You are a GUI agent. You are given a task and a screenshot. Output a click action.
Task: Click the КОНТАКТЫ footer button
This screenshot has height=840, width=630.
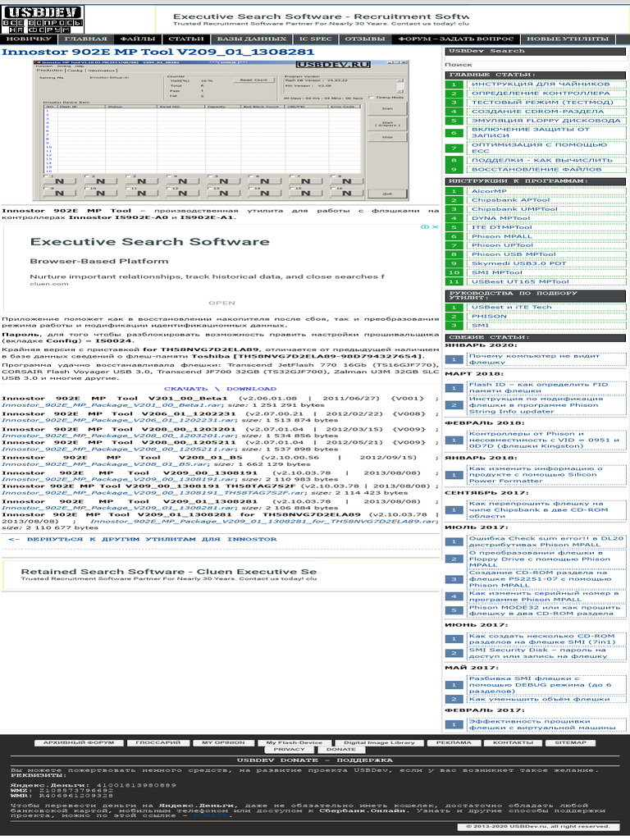pyautogui.click(x=513, y=743)
